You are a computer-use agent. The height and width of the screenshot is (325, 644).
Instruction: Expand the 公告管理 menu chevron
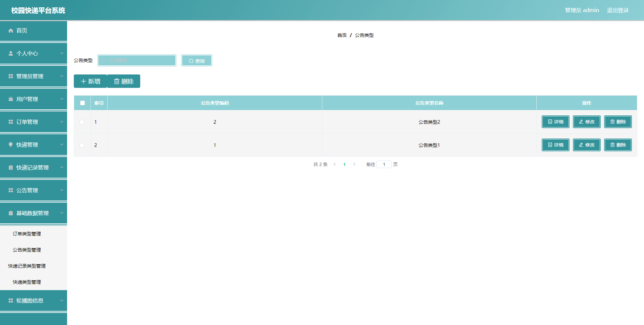pos(62,190)
